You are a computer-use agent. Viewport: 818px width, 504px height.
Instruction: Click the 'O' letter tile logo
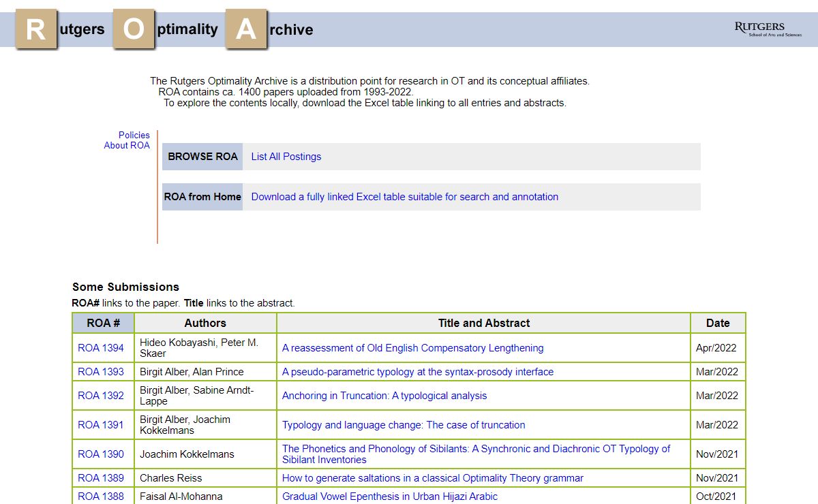coord(134,29)
